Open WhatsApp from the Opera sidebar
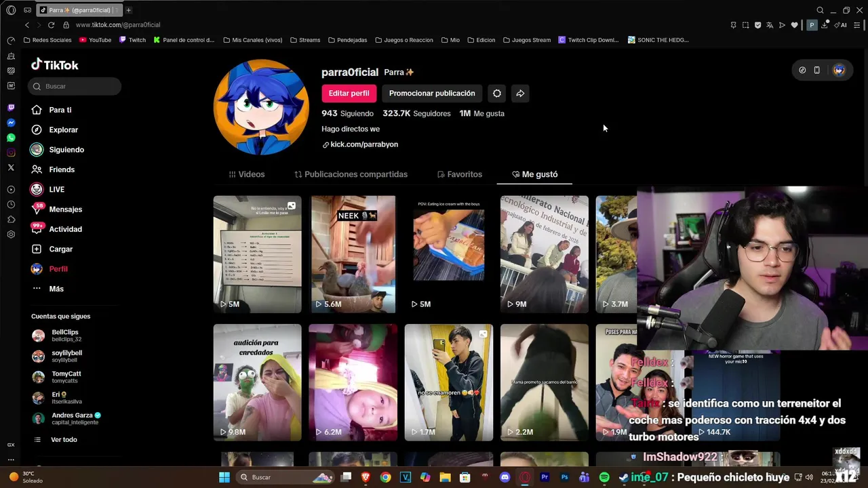The height and width of the screenshot is (488, 868). [11, 138]
